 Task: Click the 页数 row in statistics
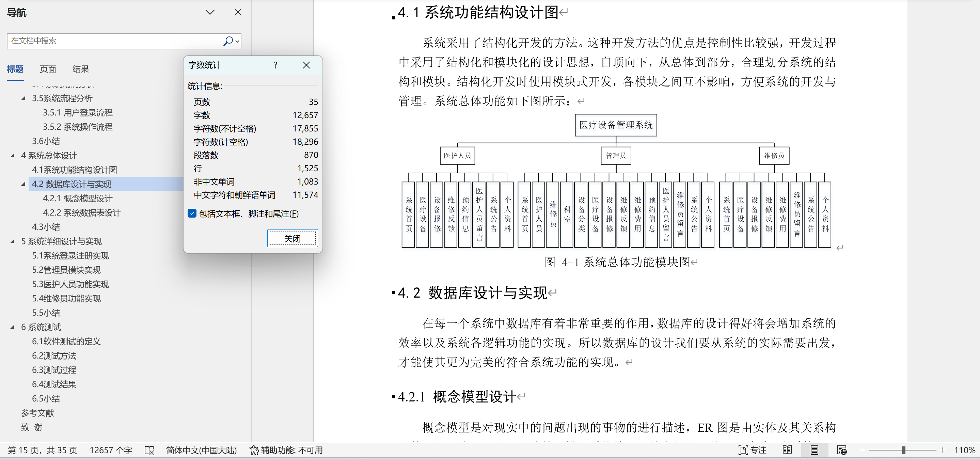pos(256,102)
